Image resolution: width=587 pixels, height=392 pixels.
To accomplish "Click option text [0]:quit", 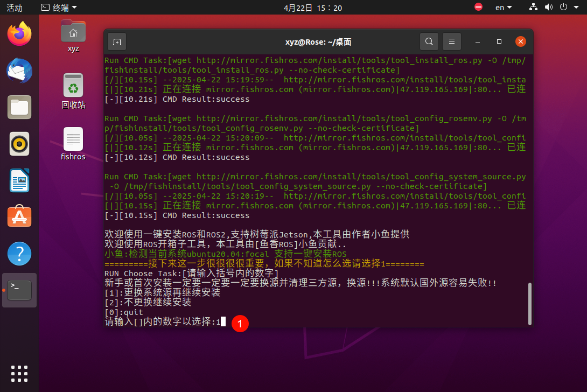I will 124,312.
